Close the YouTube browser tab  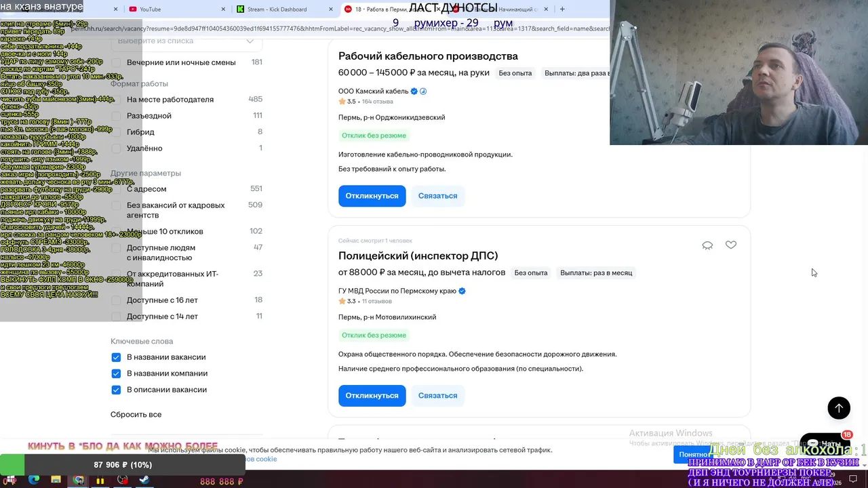(x=224, y=9)
